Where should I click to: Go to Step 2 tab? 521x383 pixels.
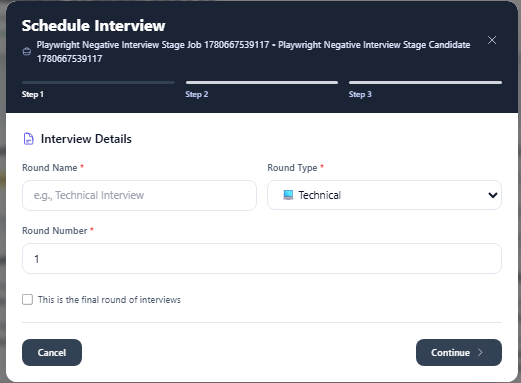pyautogui.click(x=197, y=94)
